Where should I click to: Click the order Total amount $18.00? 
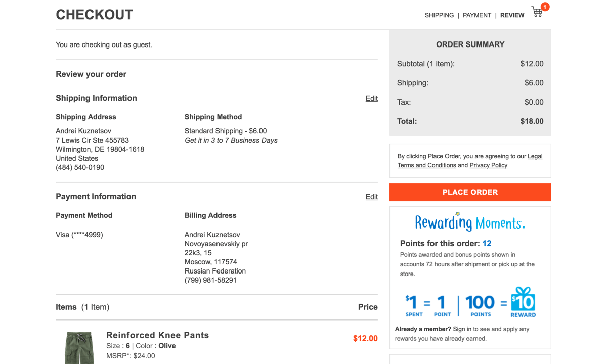pos(532,121)
